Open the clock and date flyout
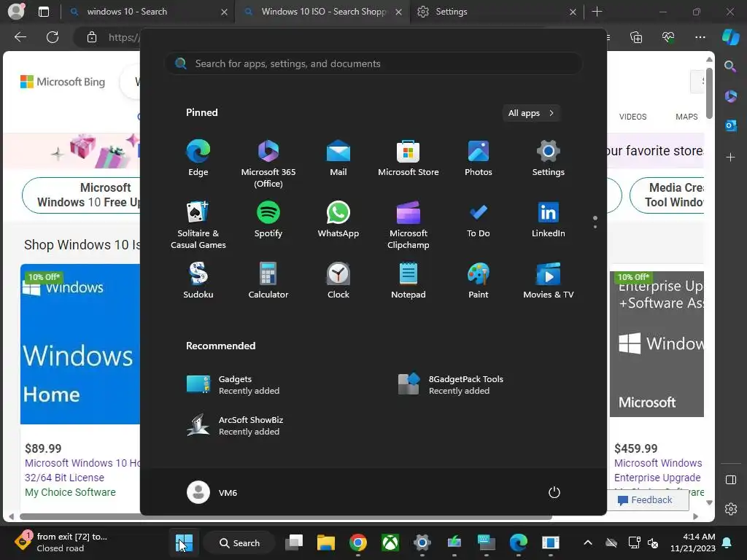Screen dimensions: 747x560 click(693, 542)
